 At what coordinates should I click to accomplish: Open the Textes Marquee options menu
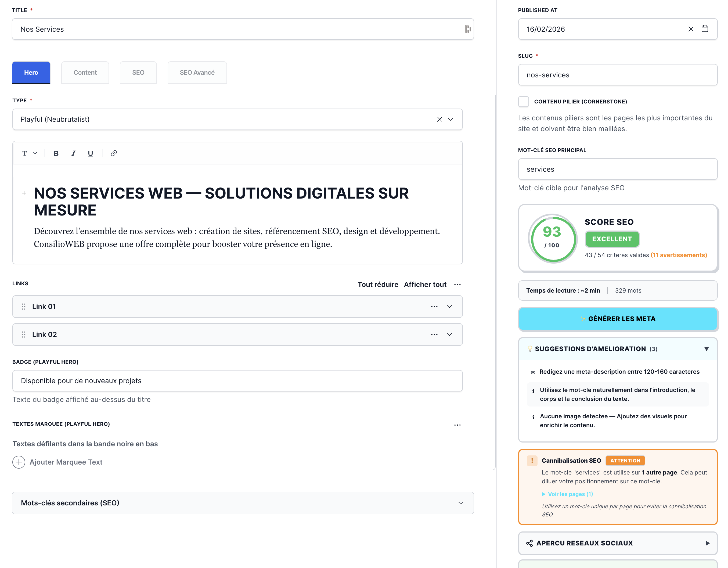pos(457,425)
